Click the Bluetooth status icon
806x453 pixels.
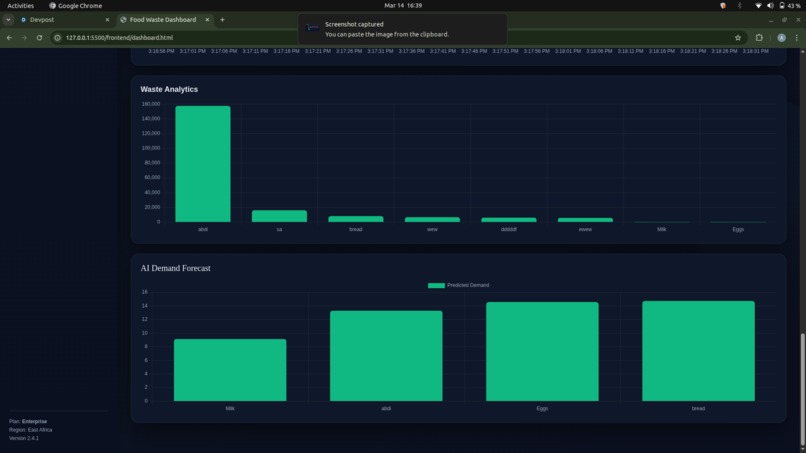740,6
